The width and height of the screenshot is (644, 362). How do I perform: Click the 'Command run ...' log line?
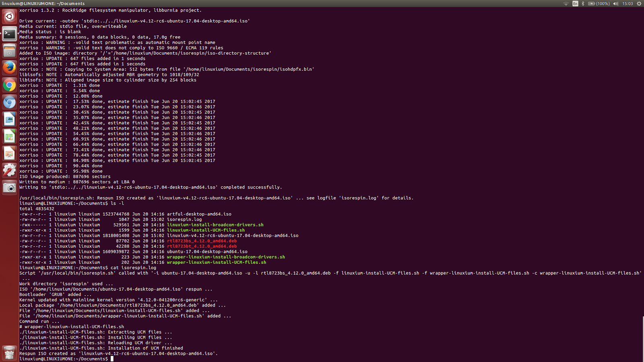coord(39,321)
